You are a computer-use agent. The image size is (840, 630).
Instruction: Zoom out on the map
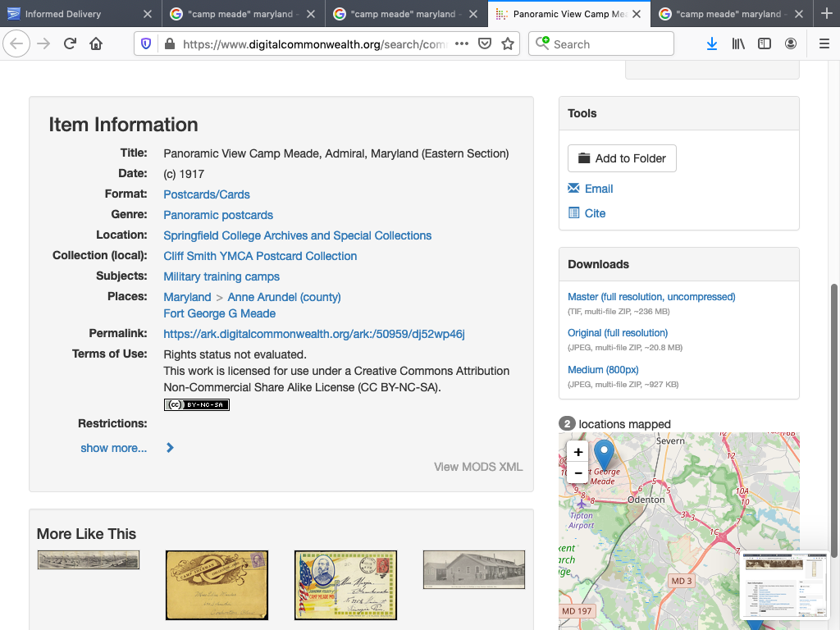578,473
